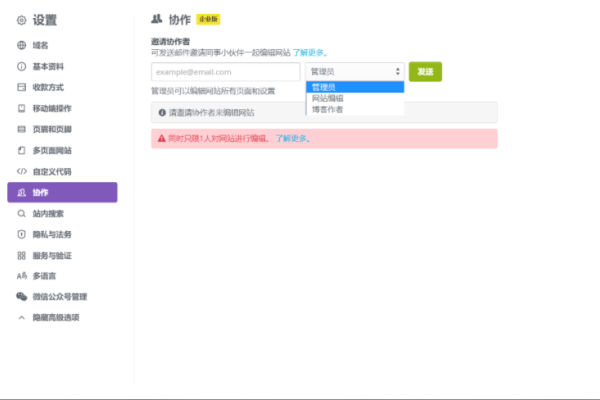
Task: Open the 移动端操作 settings section
Action: tap(52, 108)
